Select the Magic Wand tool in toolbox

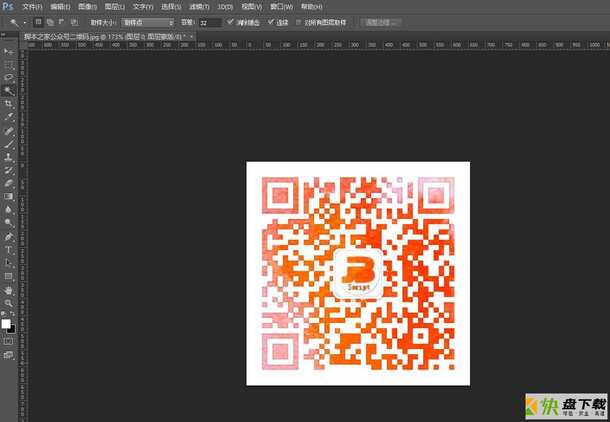coord(9,91)
